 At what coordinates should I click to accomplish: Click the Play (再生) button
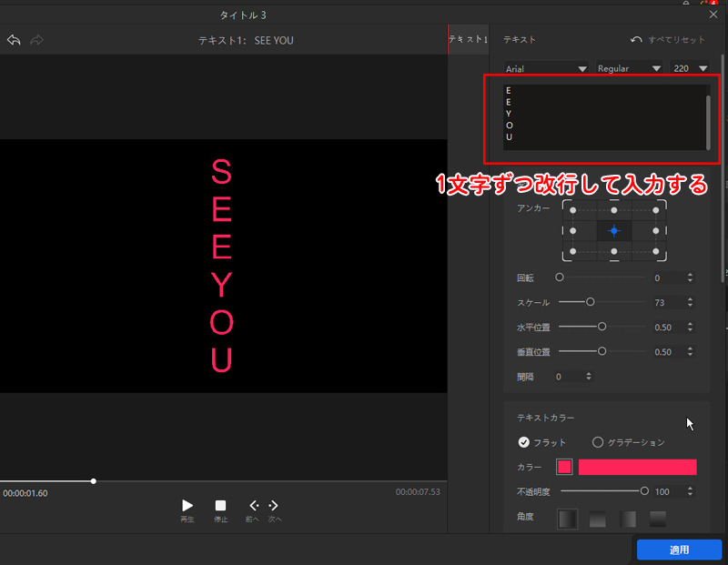pyautogui.click(x=187, y=505)
